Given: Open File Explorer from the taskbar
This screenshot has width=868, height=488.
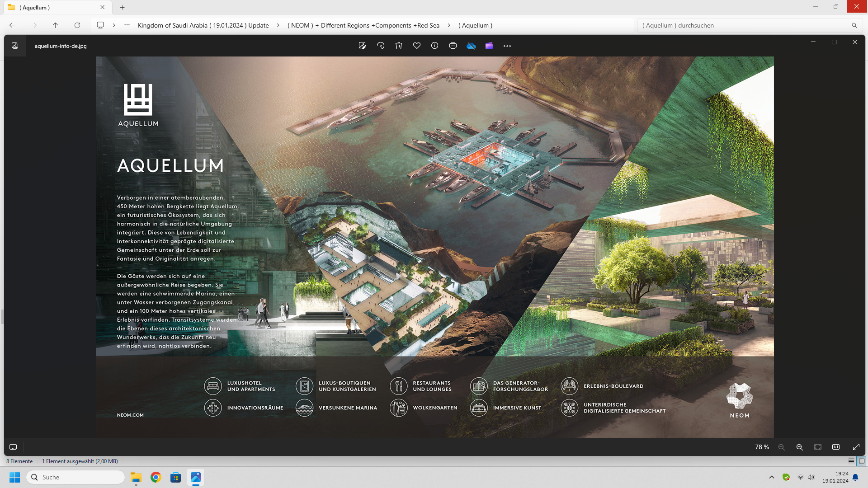Looking at the screenshot, I should tap(136, 477).
